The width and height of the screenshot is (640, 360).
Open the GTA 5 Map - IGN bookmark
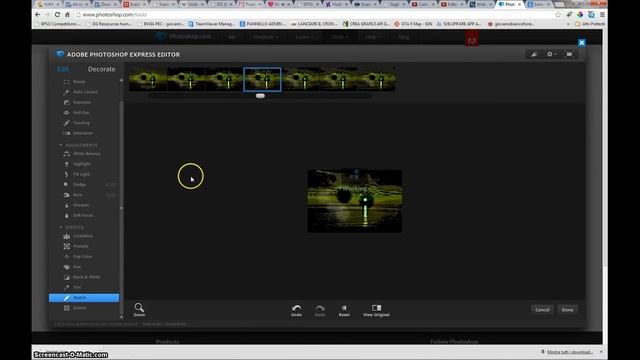click(413, 24)
